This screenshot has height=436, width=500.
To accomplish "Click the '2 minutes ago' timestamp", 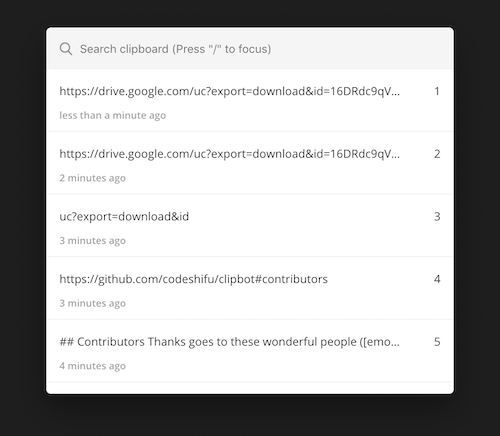I will coord(93,178).
